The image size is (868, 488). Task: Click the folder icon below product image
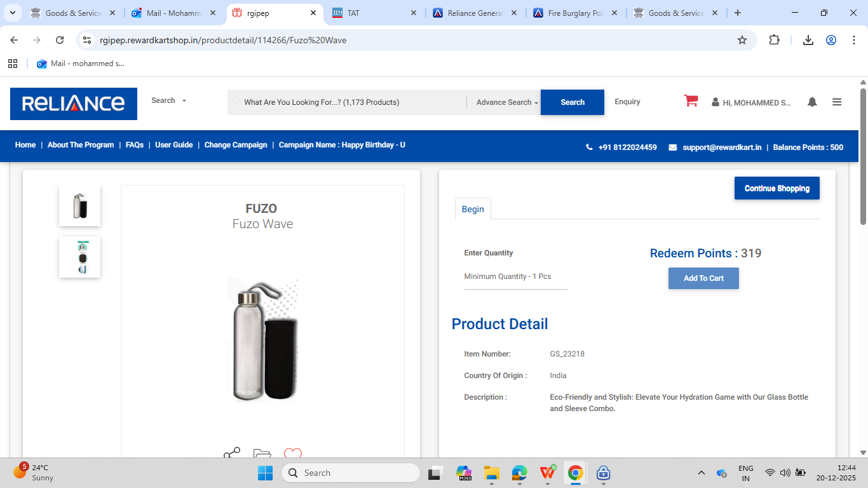tap(262, 454)
